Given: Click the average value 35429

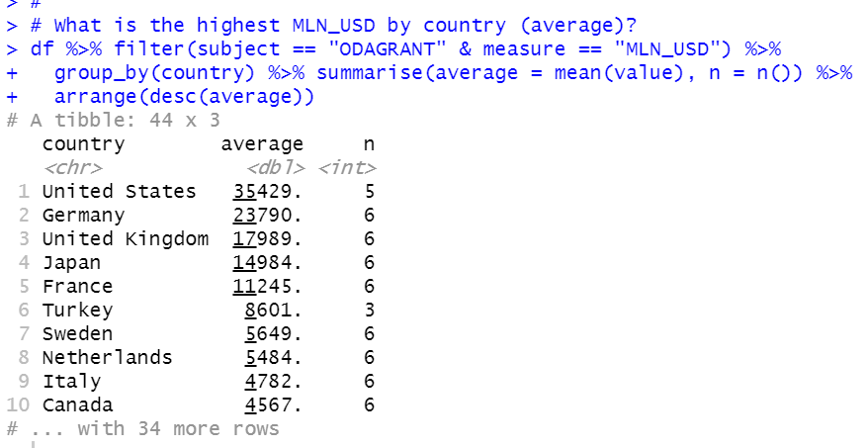Looking at the screenshot, I should point(267,192).
